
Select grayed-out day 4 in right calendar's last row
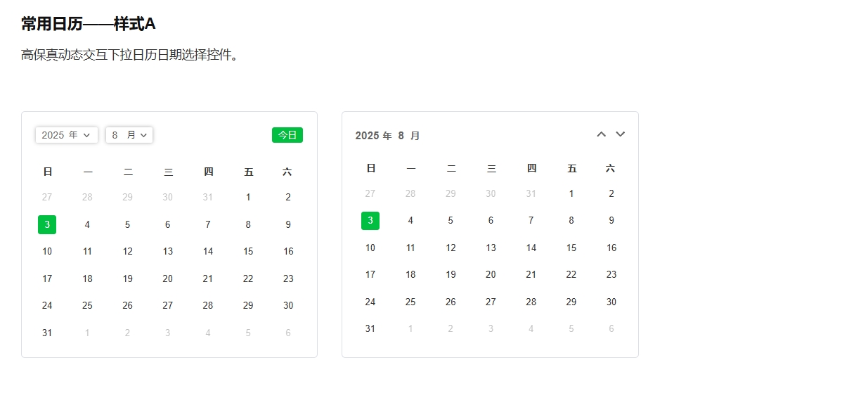(531, 329)
